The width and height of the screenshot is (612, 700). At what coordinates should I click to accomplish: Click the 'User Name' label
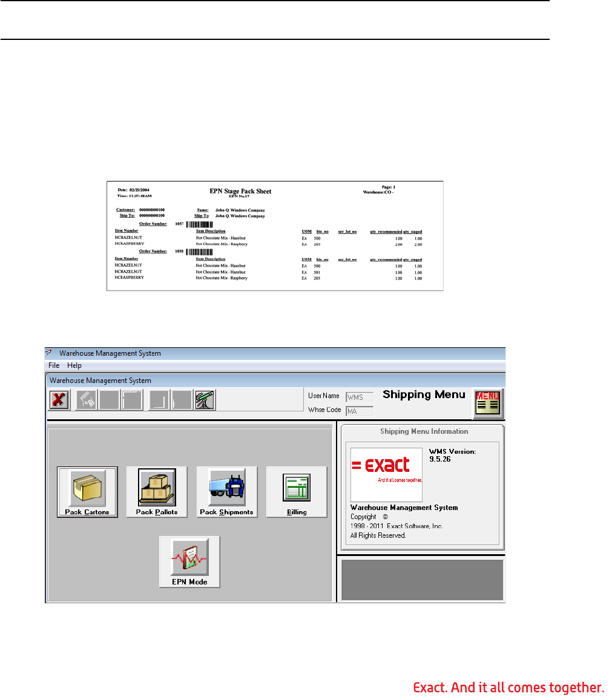[x=323, y=396]
